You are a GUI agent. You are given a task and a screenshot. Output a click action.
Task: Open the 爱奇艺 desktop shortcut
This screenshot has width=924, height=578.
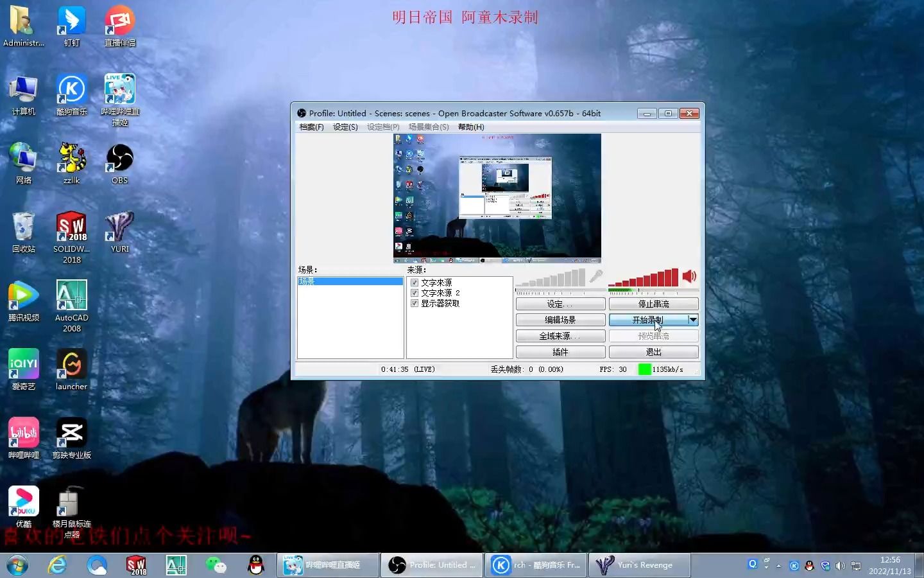point(24,370)
